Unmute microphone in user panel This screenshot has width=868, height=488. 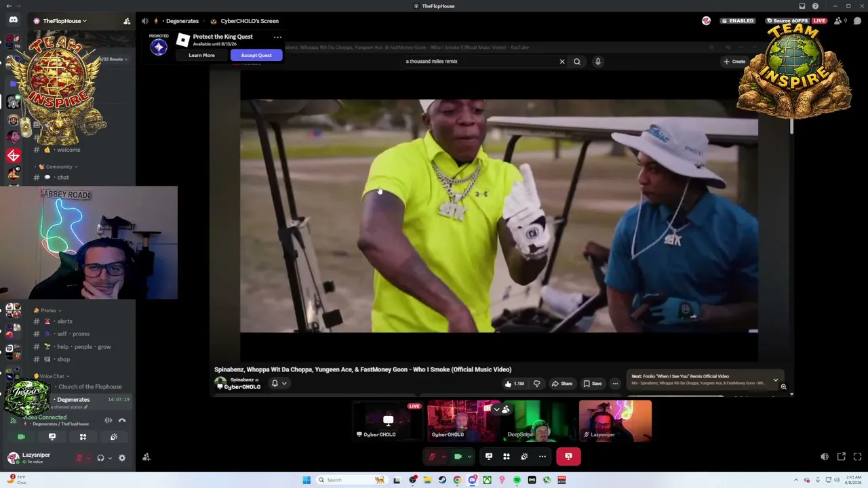pos(79,458)
